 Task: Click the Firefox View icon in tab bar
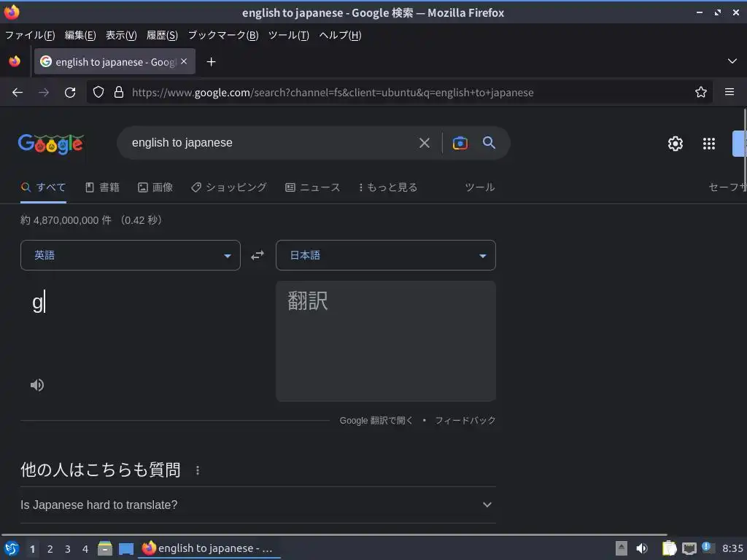click(15, 61)
